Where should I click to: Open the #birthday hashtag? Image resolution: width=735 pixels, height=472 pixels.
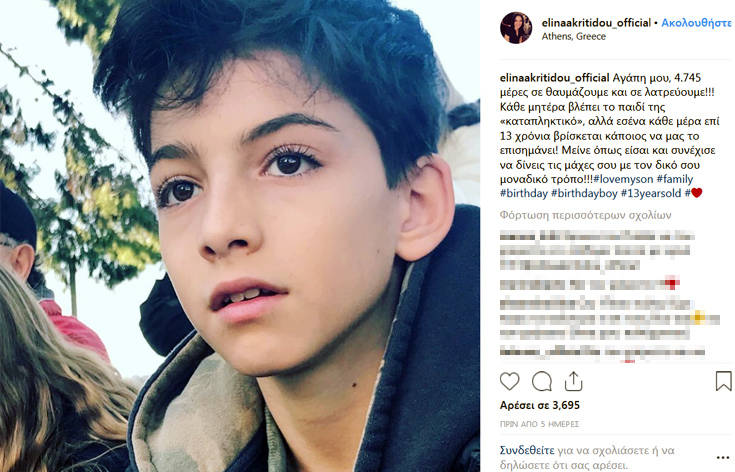pyautogui.click(x=524, y=194)
